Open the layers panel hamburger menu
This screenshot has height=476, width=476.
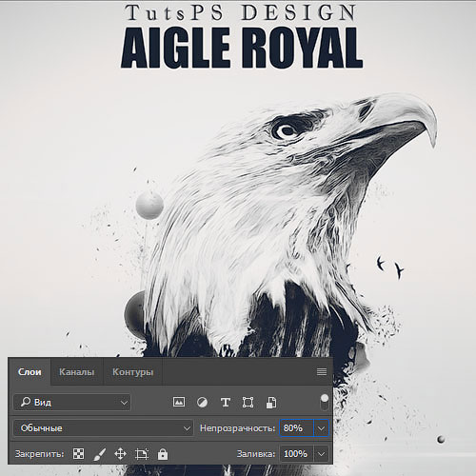(x=322, y=371)
